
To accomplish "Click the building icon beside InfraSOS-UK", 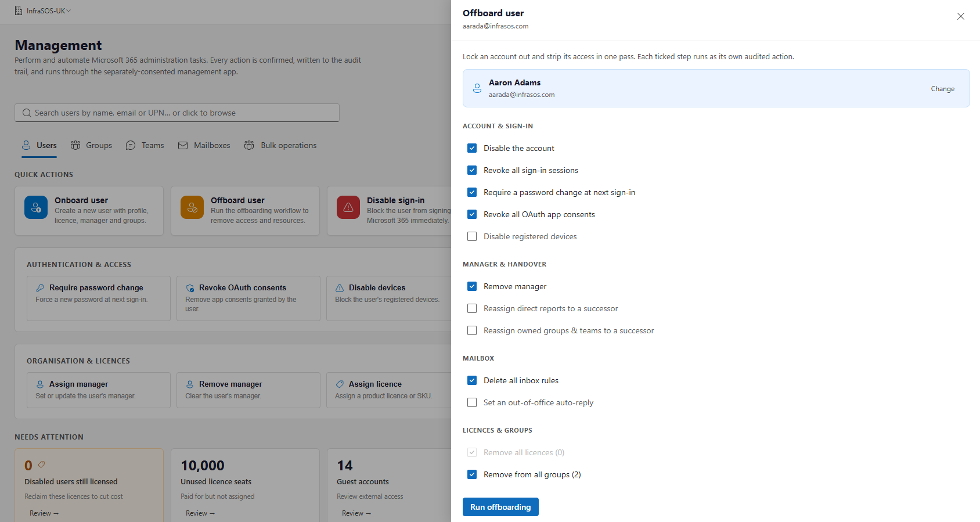I will [x=19, y=11].
